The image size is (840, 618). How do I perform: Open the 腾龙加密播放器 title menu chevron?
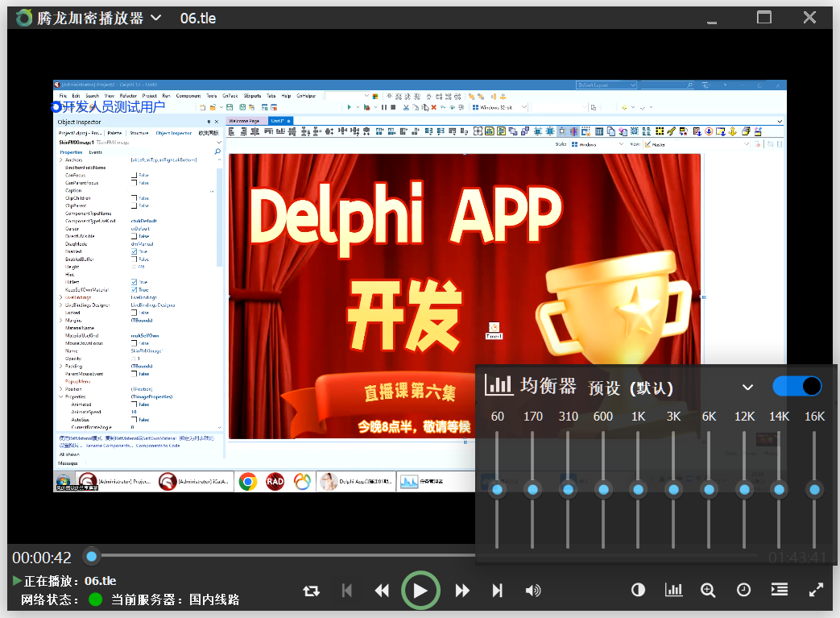(156, 18)
